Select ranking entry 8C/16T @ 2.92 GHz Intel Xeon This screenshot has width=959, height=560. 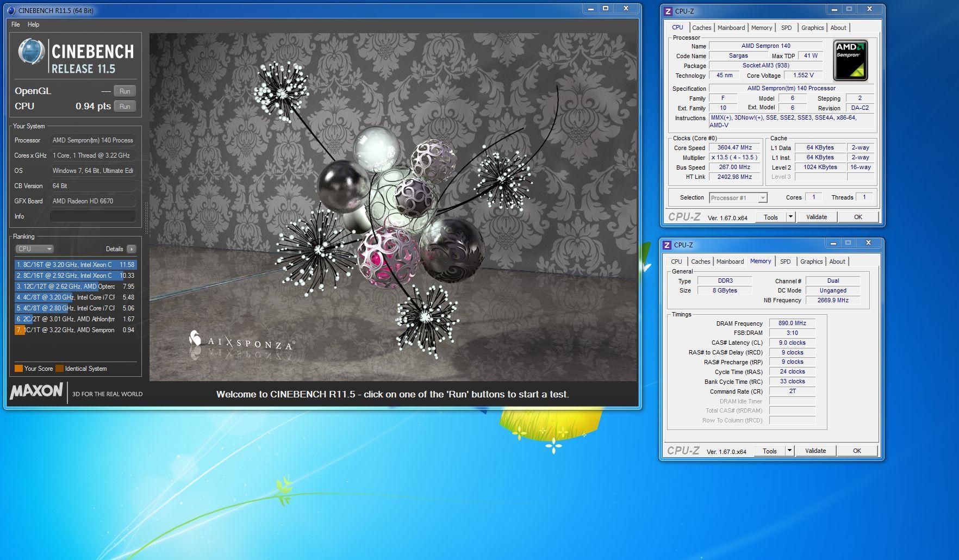coord(76,276)
